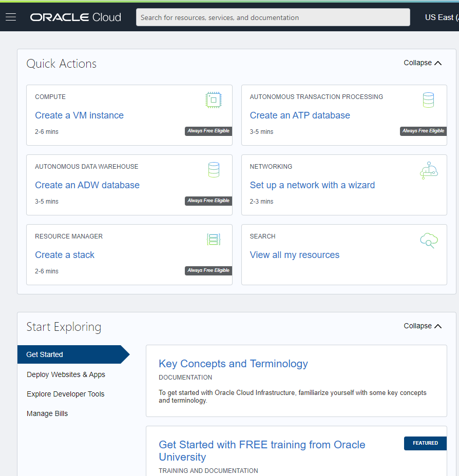
Task: Open Create an ATP database
Action: (x=300, y=115)
